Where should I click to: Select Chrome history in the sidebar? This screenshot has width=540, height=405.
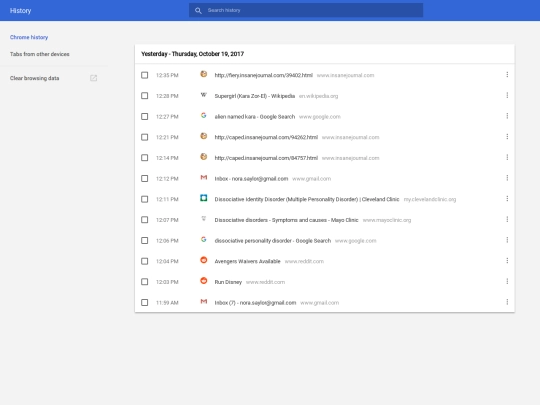(x=29, y=37)
